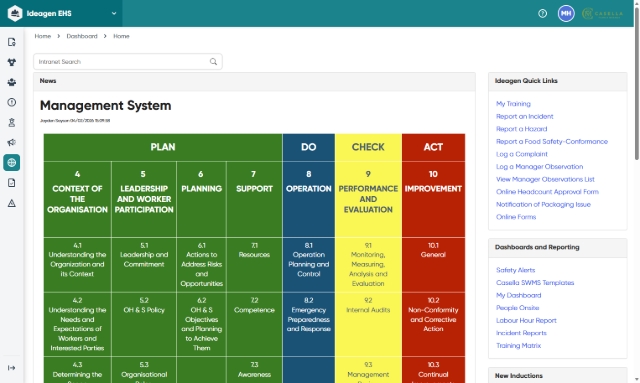Open Incident Reports link
Viewport: 640px width, 383px height.
[521, 333]
